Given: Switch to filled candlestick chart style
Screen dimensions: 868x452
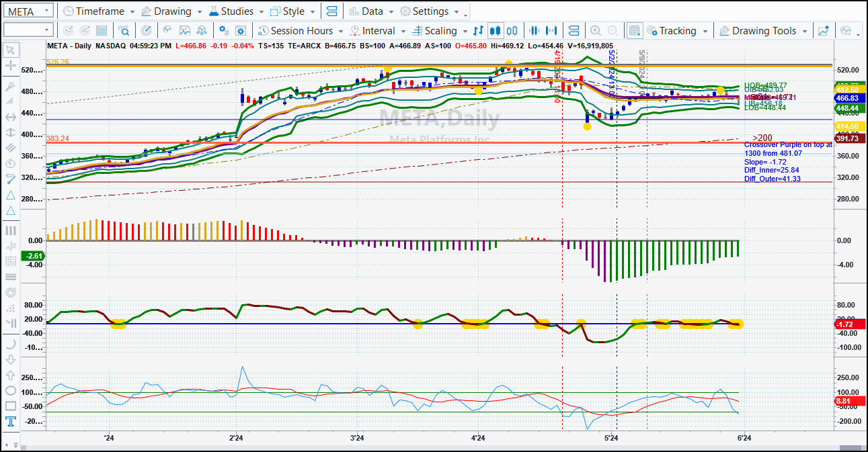Looking at the screenshot, I should pyautogui.click(x=496, y=30).
